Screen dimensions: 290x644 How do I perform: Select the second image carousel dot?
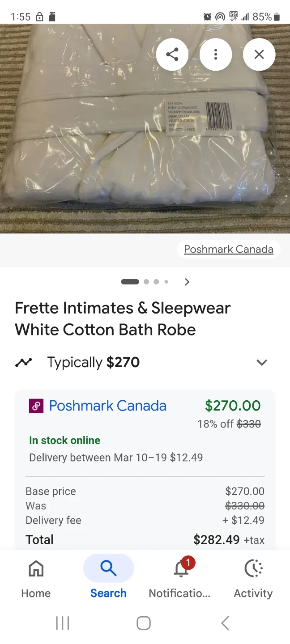pos(146,282)
